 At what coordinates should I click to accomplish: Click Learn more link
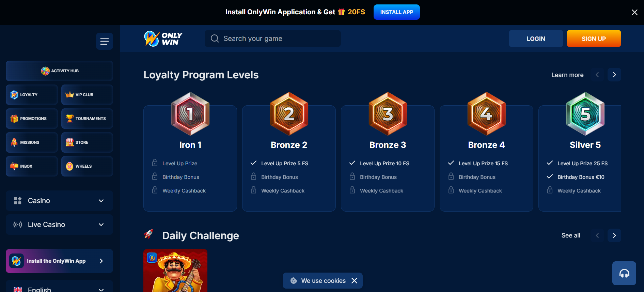pyautogui.click(x=567, y=75)
